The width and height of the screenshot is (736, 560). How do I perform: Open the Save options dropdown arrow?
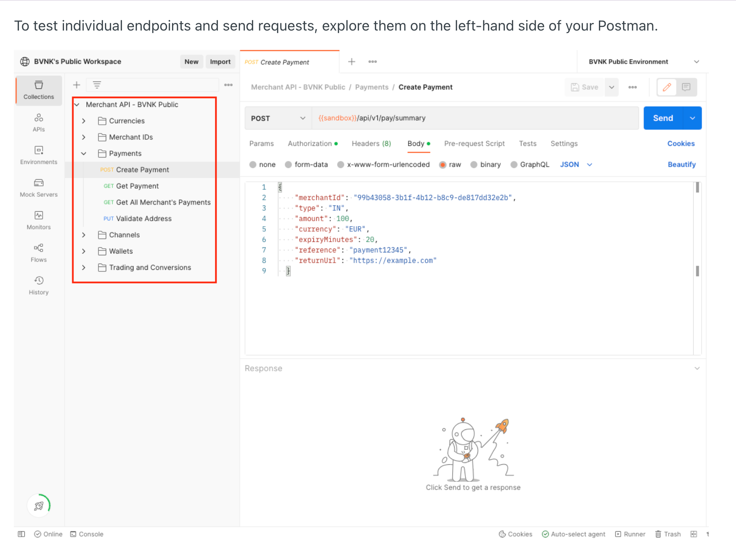pos(612,87)
